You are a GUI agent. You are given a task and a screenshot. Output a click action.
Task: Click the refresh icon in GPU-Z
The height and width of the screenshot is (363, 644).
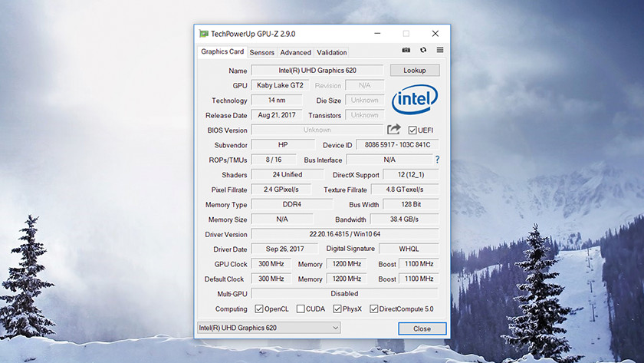tap(423, 50)
